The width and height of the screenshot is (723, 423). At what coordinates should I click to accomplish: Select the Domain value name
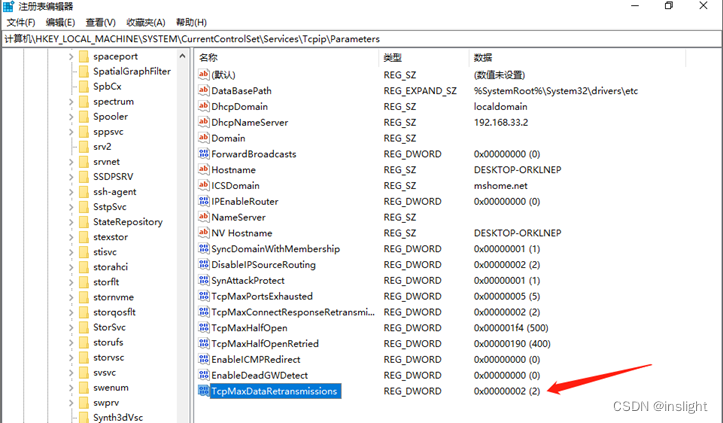pyautogui.click(x=228, y=138)
